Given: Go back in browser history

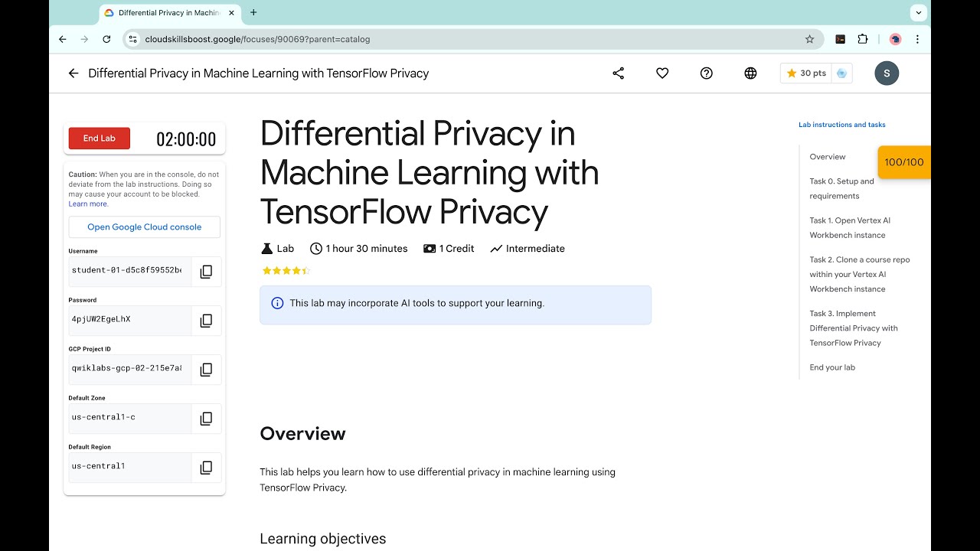Looking at the screenshot, I should coord(63,39).
